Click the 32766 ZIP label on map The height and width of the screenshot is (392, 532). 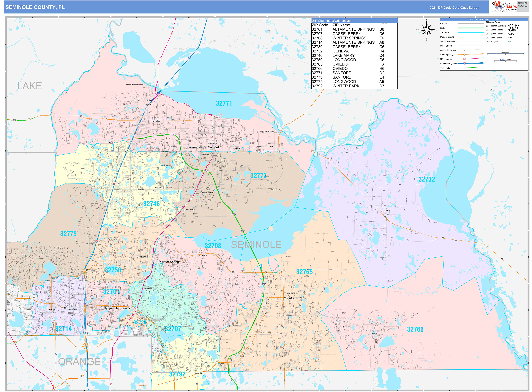415,329
